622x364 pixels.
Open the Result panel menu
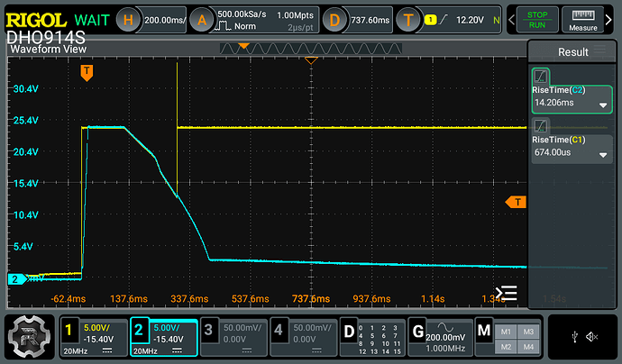[572, 52]
